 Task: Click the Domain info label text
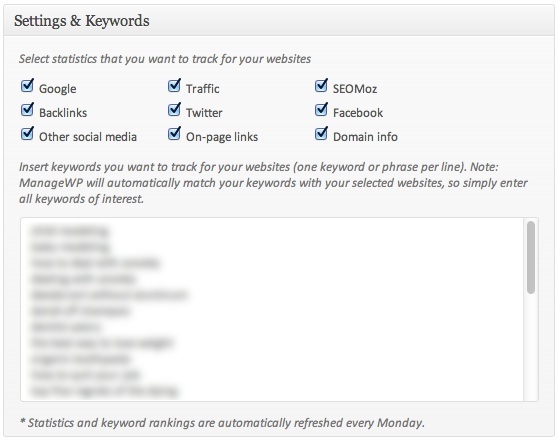tap(365, 137)
